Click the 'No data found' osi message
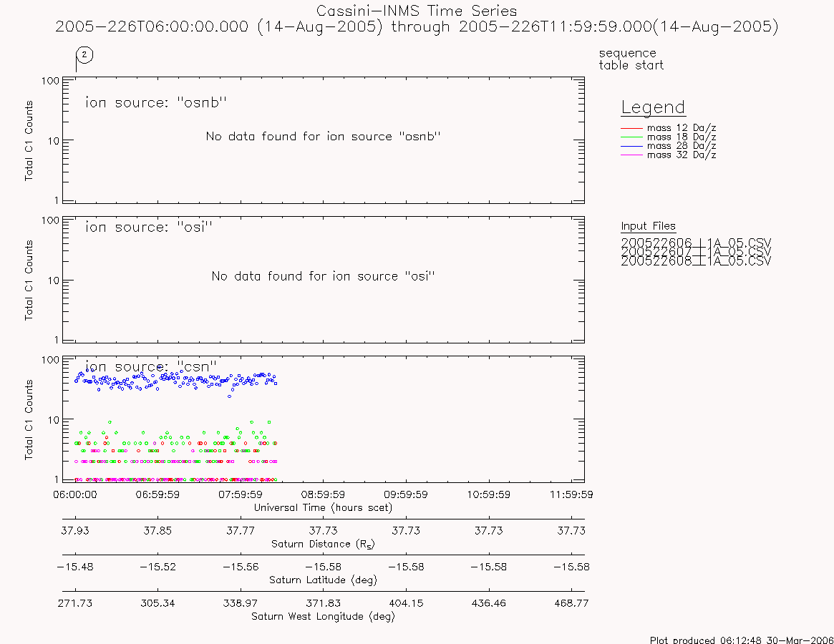The width and height of the screenshot is (834, 644). pos(324,276)
